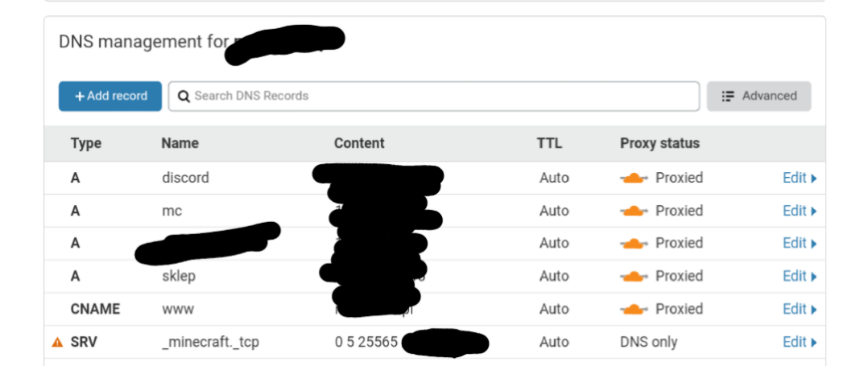The width and height of the screenshot is (868, 366).
Task: Expand Edit for the discord record
Action: point(800,178)
